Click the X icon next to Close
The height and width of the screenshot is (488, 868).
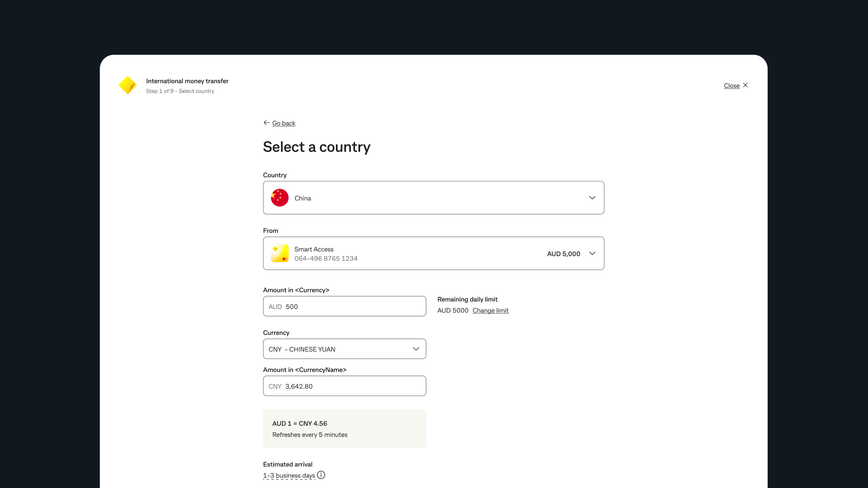(x=745, y=85)
